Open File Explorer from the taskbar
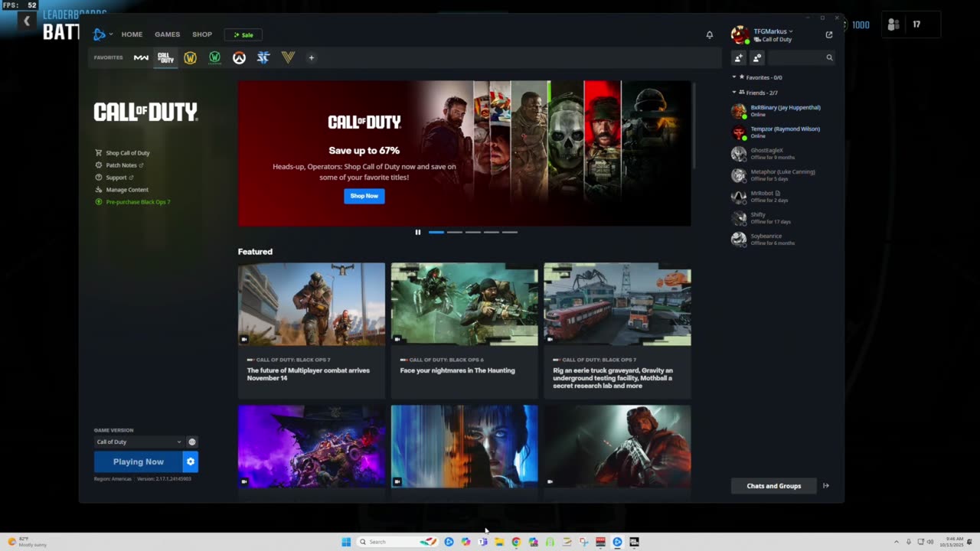Viewport: 980px width, 551px height. 499,542
